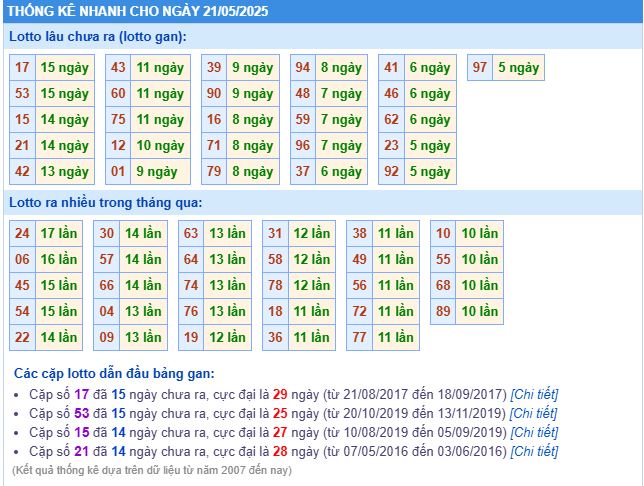
Task: Select lotto number 78 in frequent table
Action: point(275,285)
